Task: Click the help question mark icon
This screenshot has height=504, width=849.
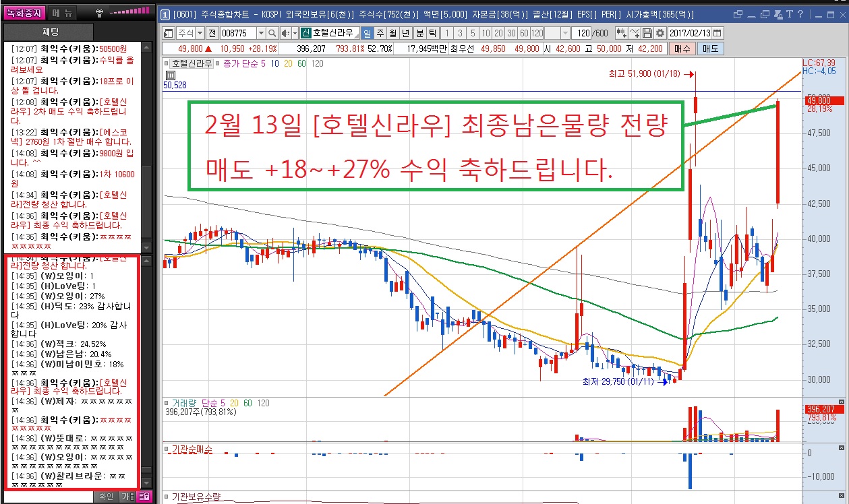Action: coord(799,13)
